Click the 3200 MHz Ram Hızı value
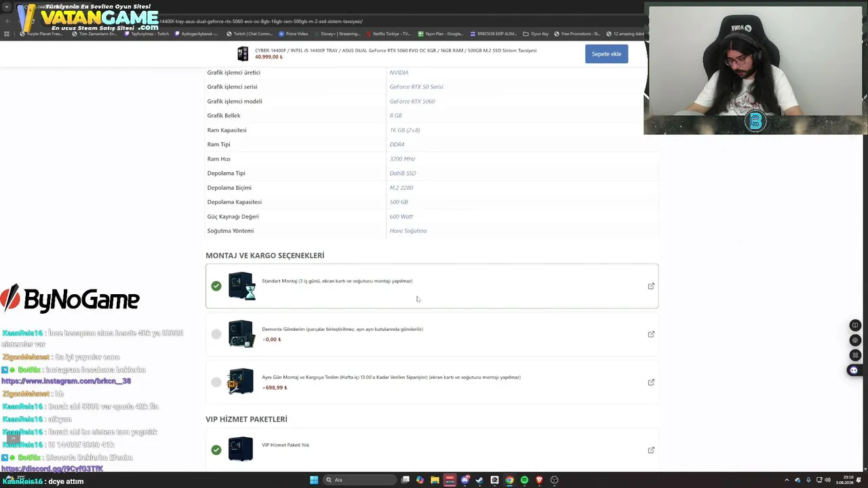 402,159
